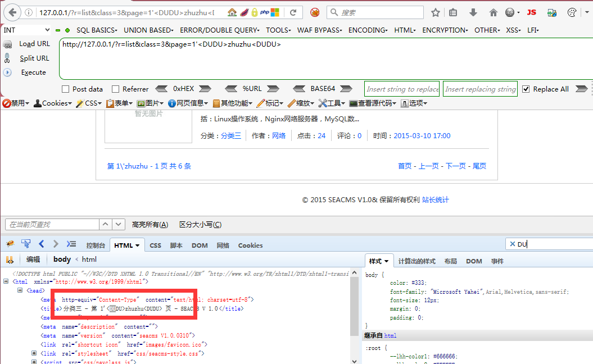Click Load URL button
593x364 pixels.
click(34, 44)
